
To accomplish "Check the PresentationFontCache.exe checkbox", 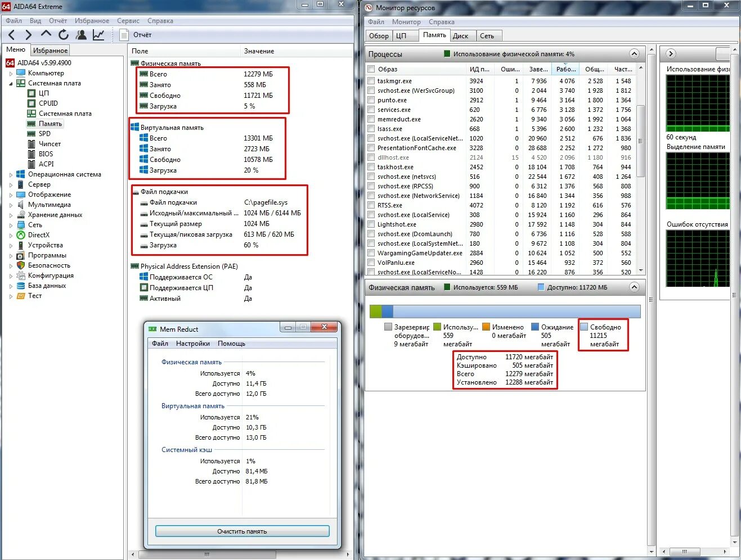I will pos(371,148).
